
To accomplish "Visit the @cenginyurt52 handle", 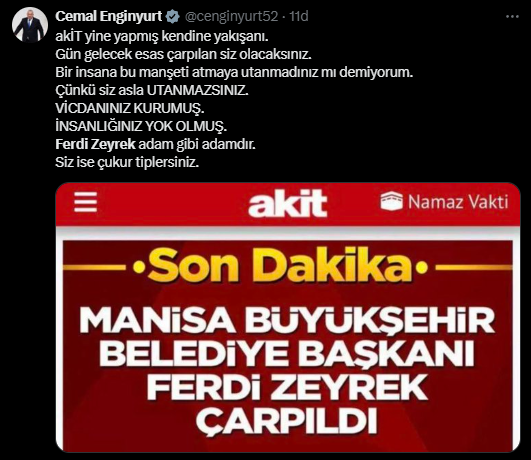I will 231,16.
